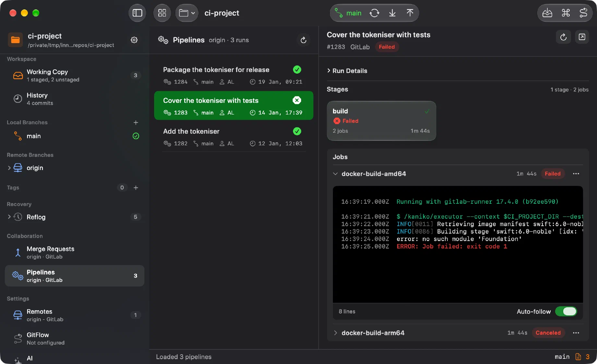Click the Canceled status badge
This screenshot has width=597, height=364.
pos(548,333)
